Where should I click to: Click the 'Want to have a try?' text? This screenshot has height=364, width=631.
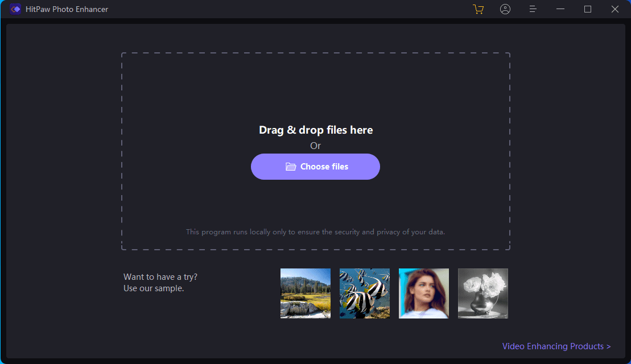click(160, 277)
